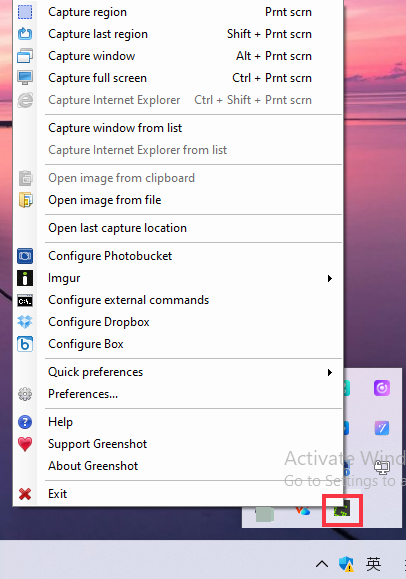Expand the Imgur submenu arrow
This screenshot has height=579, width=406.
point(330,278)
